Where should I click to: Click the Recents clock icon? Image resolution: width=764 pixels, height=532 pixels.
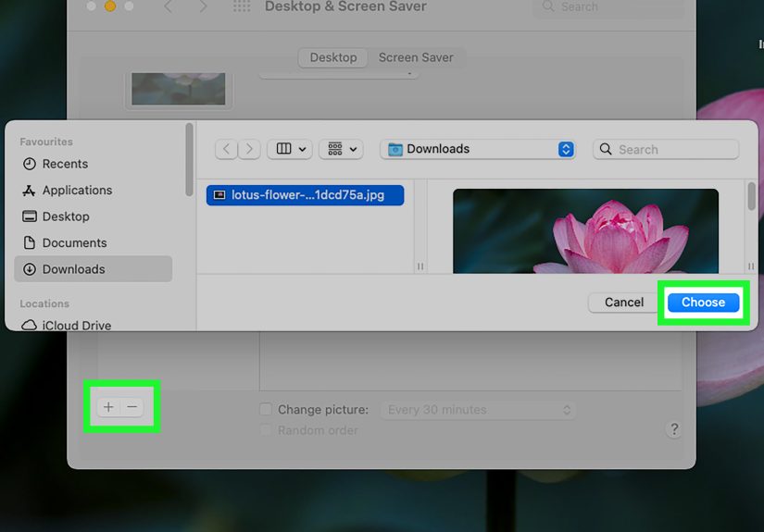[x=30, y=164]
